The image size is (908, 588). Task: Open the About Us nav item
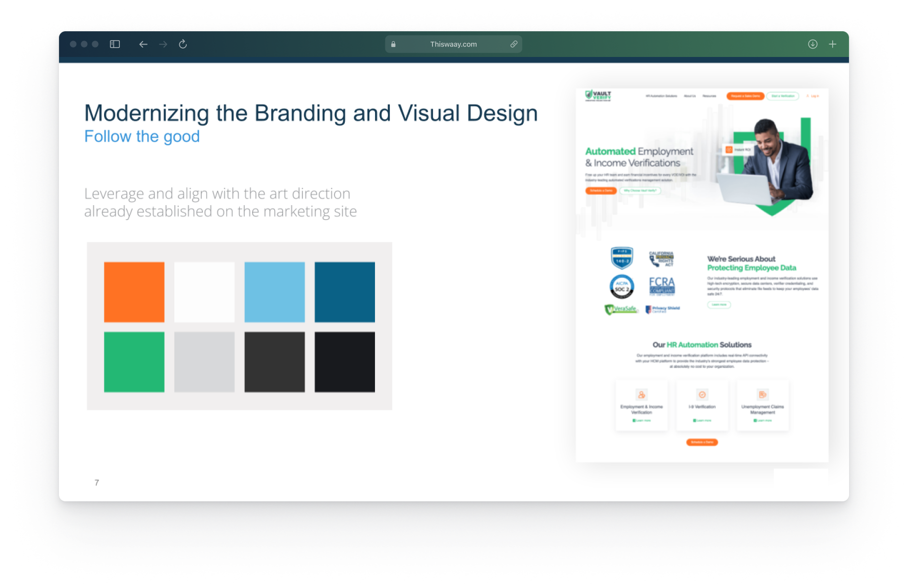coord(690,96)
